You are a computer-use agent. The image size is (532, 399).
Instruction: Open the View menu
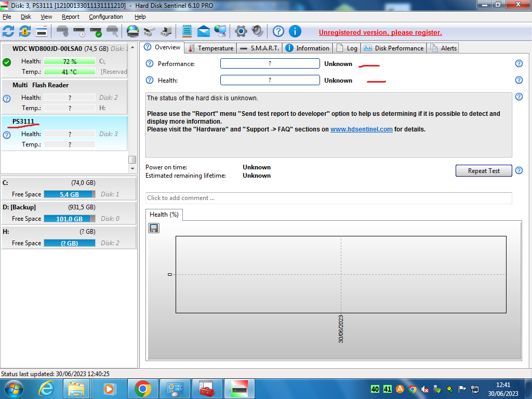click(46, 17)
